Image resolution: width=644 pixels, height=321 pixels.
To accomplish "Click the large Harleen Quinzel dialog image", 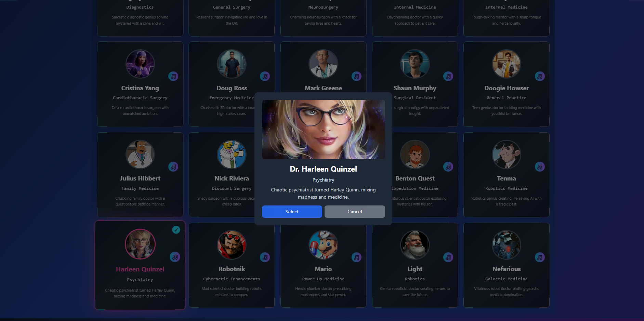I will pyautogui.click(x=324, y=129).
